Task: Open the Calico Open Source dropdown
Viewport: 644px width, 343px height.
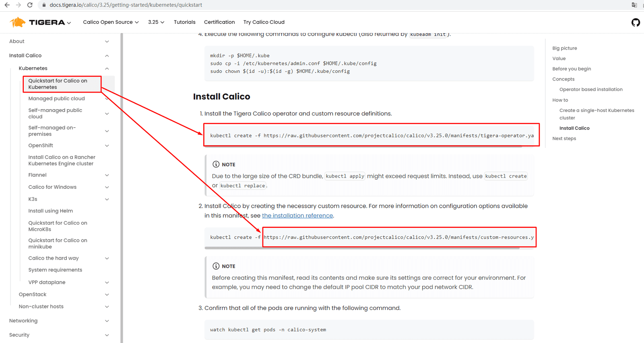Action: 111,22
